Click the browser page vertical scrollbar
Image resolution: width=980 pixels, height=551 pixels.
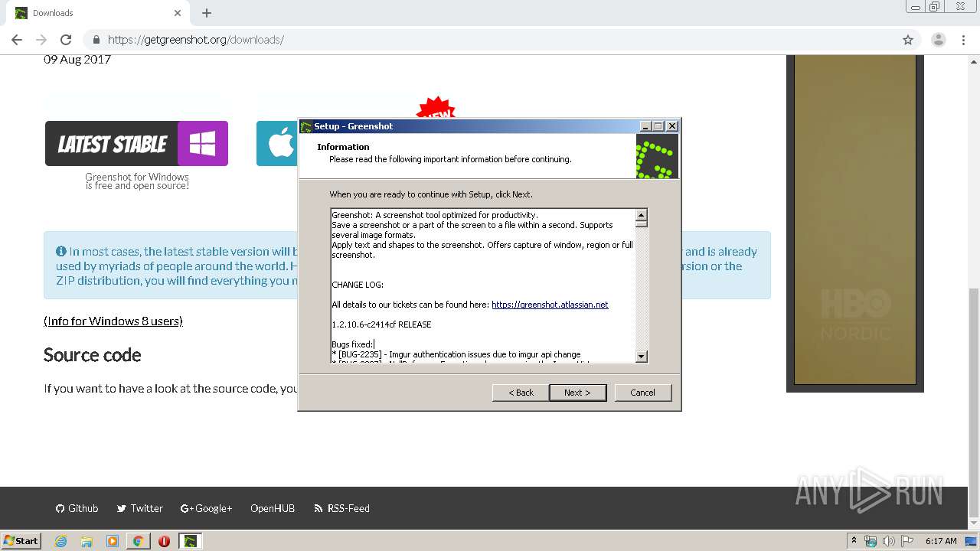click(x=974, y=402)
